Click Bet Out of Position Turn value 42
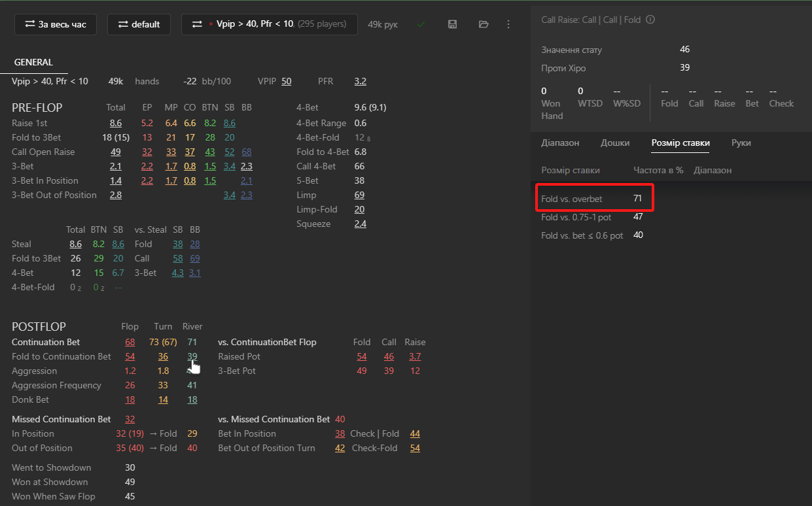This screenshot has width=812, height=506. pos(340,448)
